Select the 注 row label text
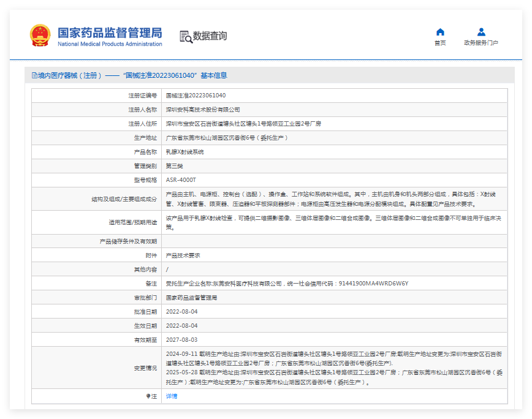The image size is (532, 419). [154, 396]
